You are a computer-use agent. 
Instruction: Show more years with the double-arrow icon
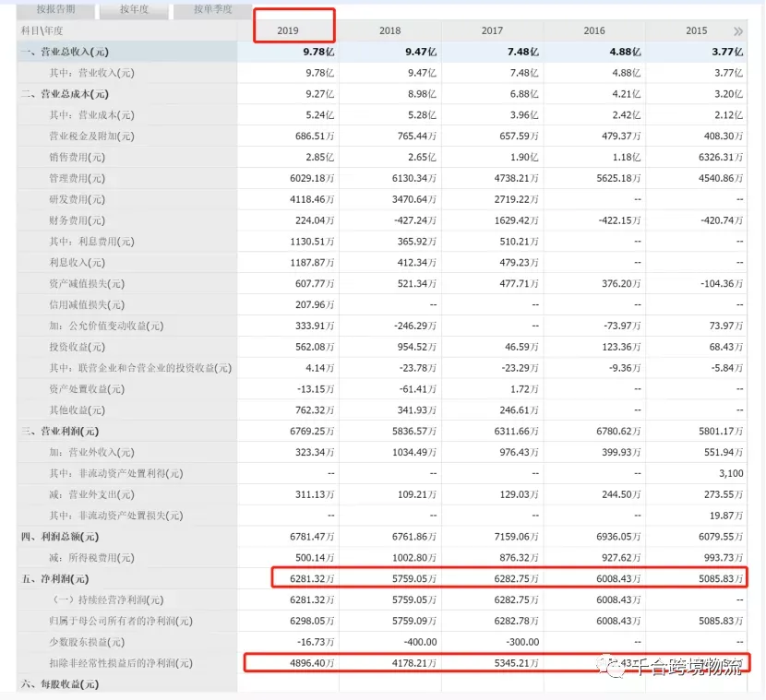coord(737,31)
